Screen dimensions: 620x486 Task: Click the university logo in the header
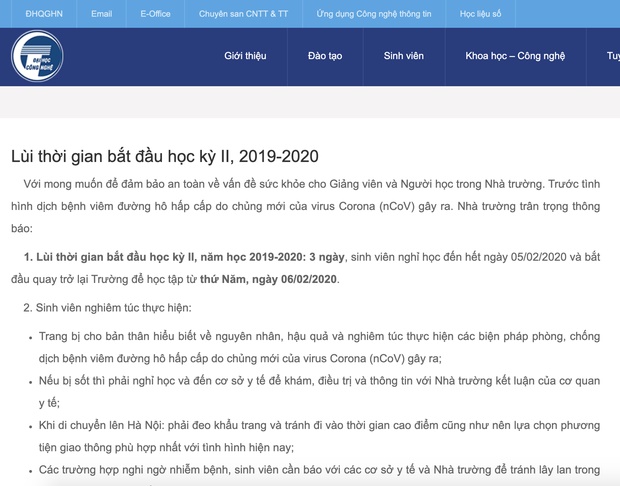click(x=38, y=56)
